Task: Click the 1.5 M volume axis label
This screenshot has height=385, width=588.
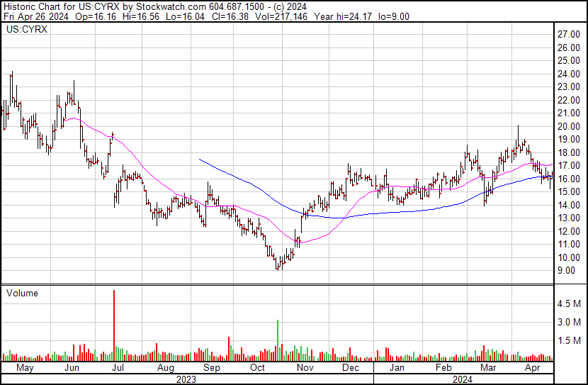Action: (569, 340)
